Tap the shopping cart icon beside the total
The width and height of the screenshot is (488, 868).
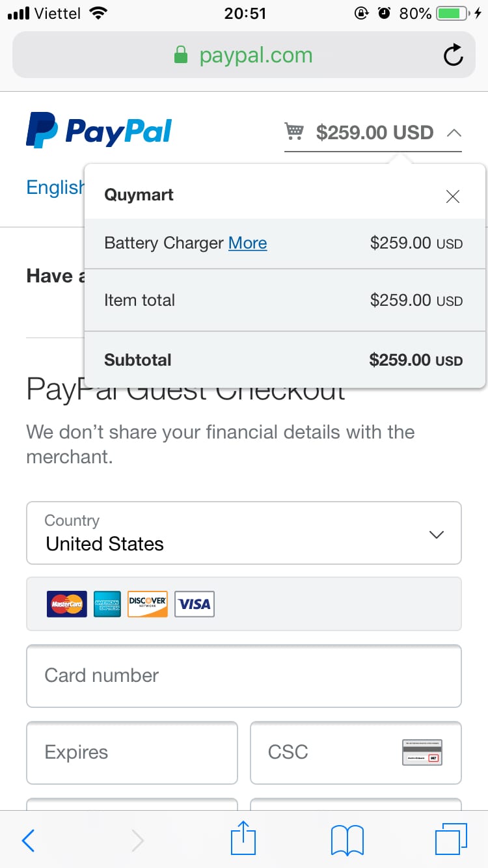pyautogui.click(x=294, y=132)
